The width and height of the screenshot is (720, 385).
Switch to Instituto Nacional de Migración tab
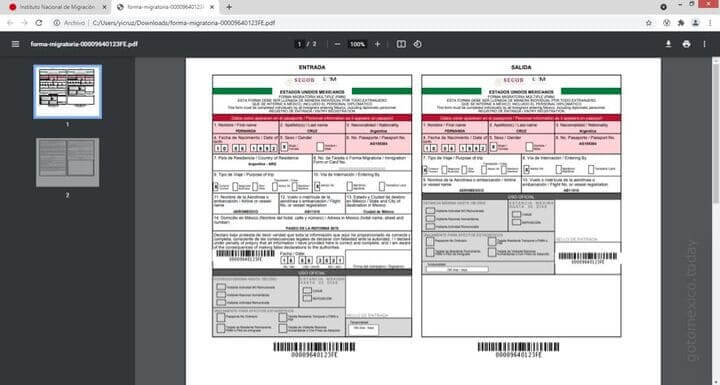58,7
